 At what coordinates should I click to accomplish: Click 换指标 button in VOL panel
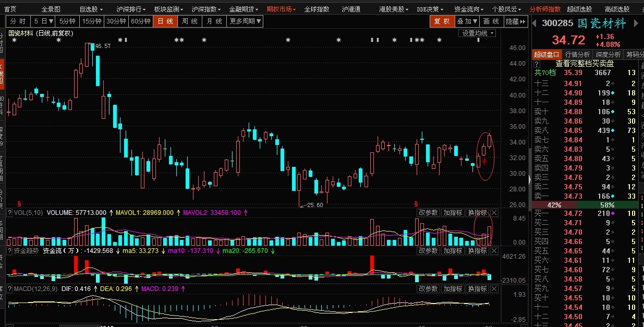tap(477, 213)
